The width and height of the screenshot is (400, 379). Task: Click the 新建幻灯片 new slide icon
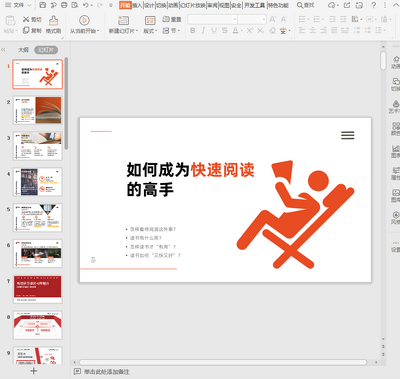[x=123, y=20]
